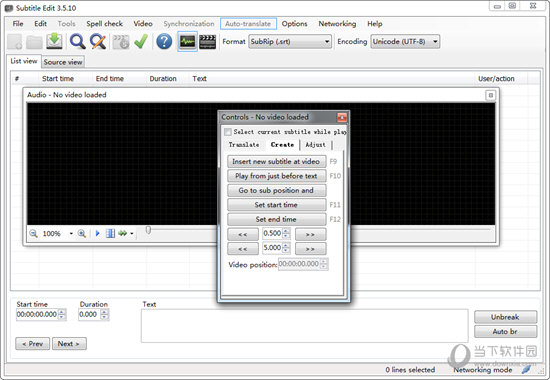Click Play from just before text button

pyautogui.click(x=276, y=176)
